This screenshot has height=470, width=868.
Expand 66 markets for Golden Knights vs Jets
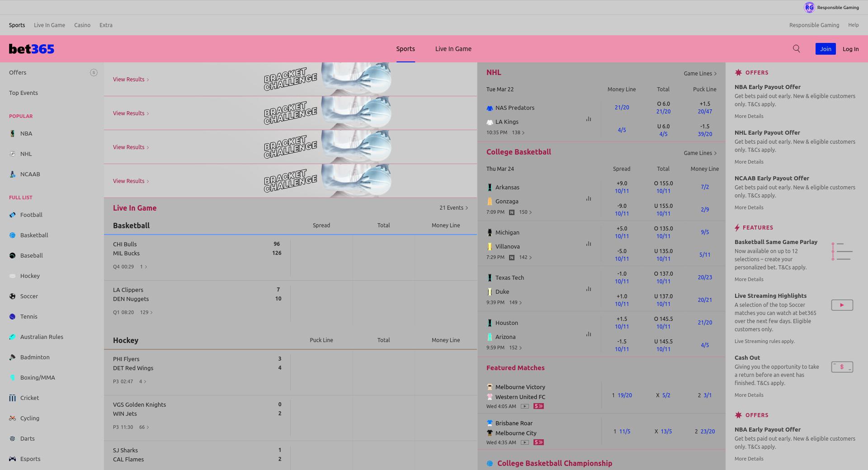click(144, 427)
